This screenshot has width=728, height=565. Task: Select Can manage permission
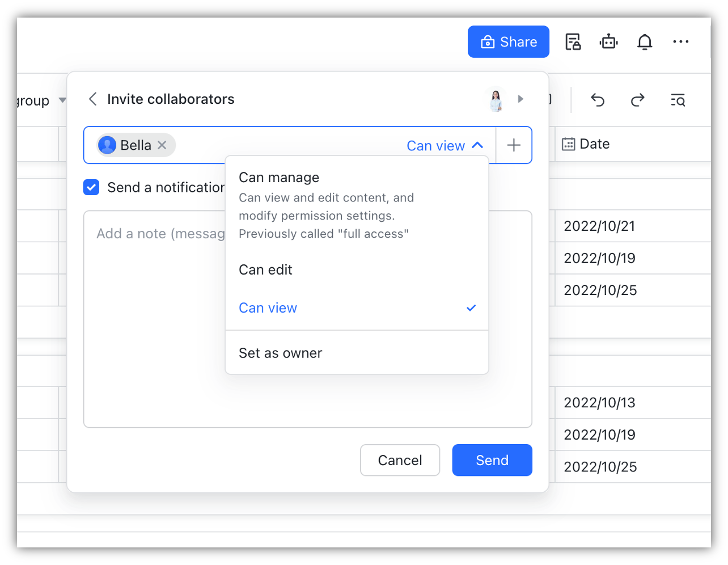pos(279,177)
